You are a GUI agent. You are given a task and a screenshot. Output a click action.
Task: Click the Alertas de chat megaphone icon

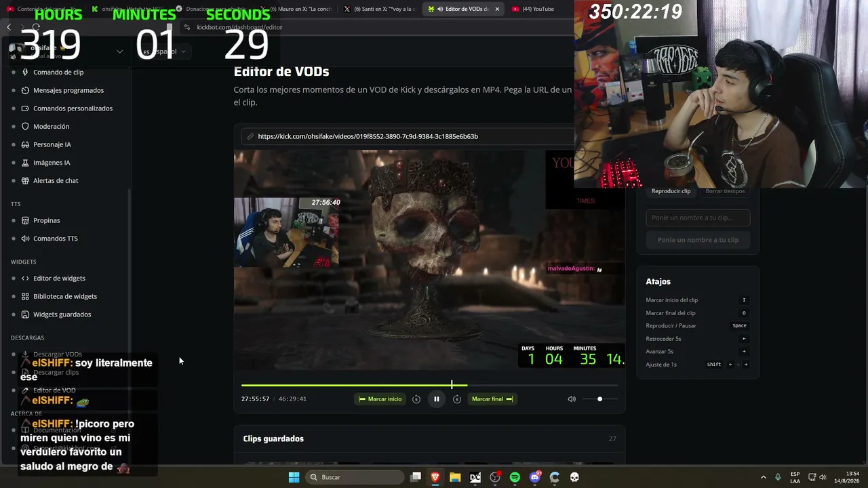26,181
